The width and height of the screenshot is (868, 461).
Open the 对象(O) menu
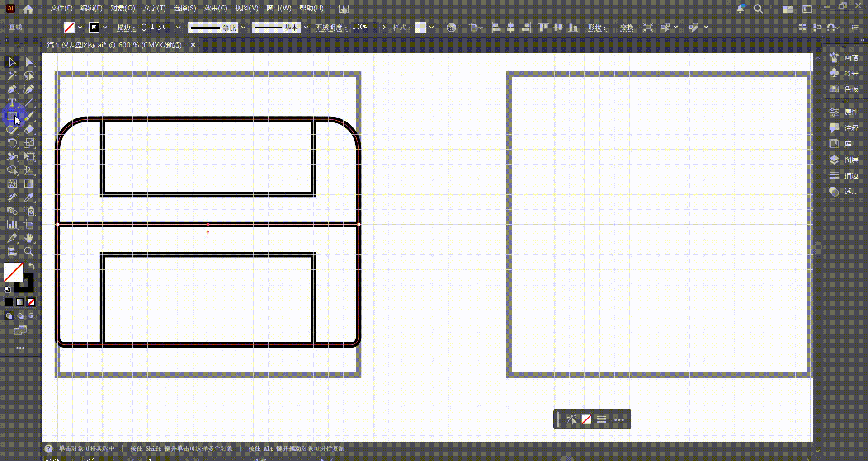coord(123,8)
